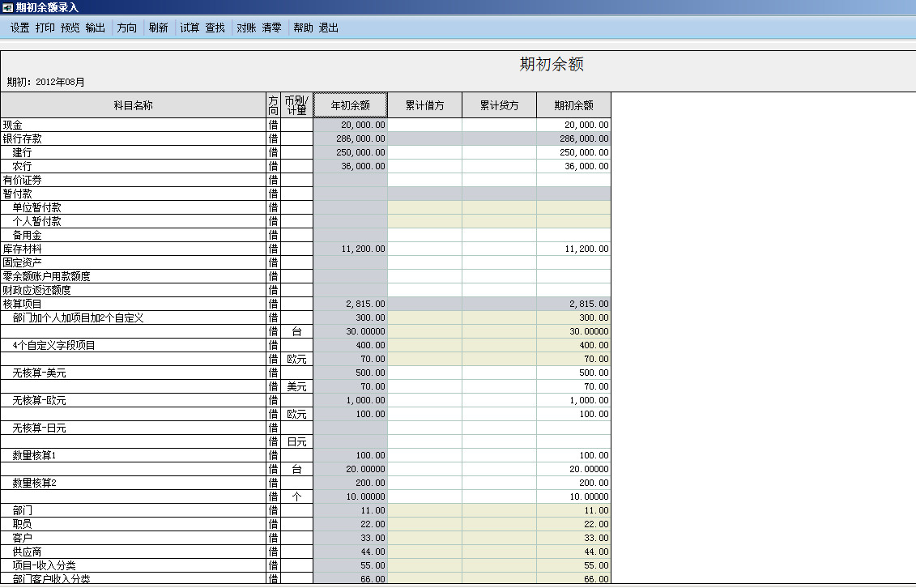Select the 期初余额 column header
Screen dimensions: 916x588
pos(573,105)
